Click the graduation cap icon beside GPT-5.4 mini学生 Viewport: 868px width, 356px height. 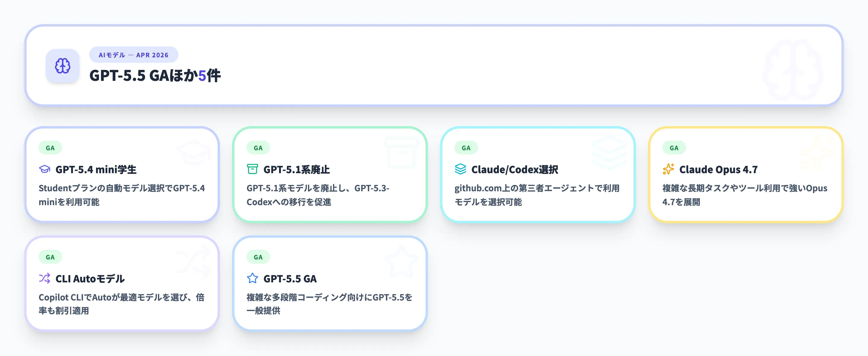pos(45,169)
